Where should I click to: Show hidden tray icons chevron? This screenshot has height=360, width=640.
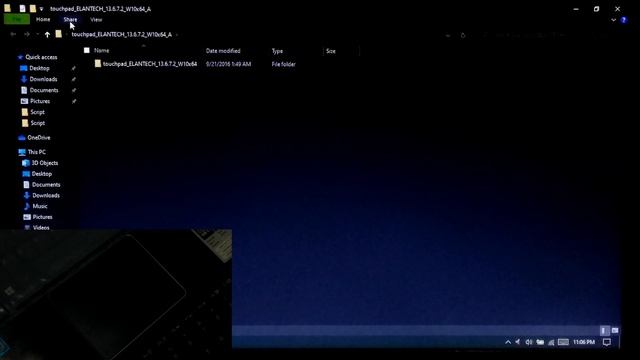tap(508, 342)
